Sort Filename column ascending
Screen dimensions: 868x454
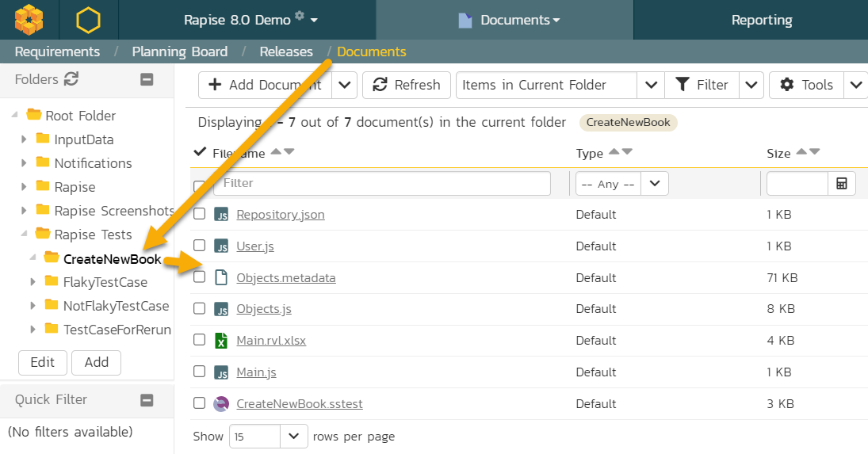tap(276, 151)
